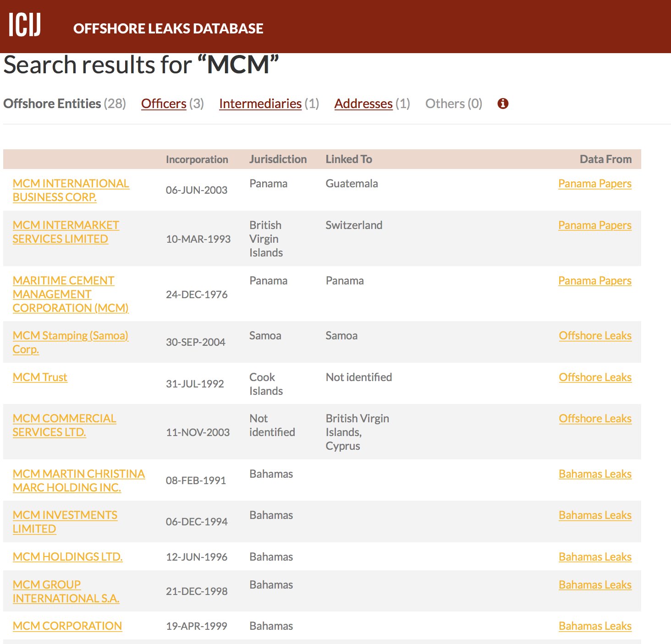This screenshot has width=671, height=644.
Task: Click British Virgin Islands jurisdiction cell
Action: point(266,239)
